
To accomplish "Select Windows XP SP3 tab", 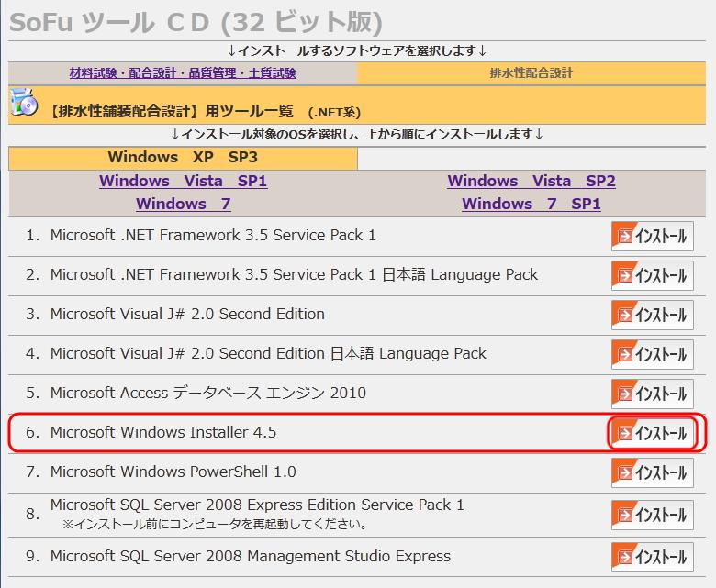I will (x=183, y=158).
